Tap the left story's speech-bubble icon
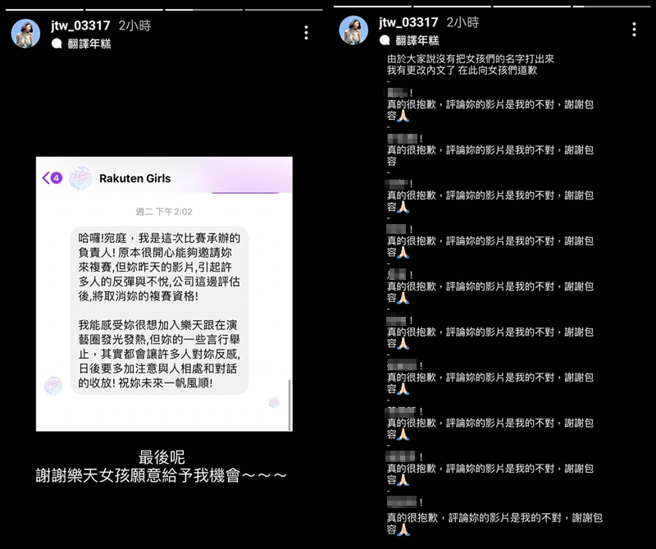The height and width of the screenshot is (549, 656). point(57,44)
